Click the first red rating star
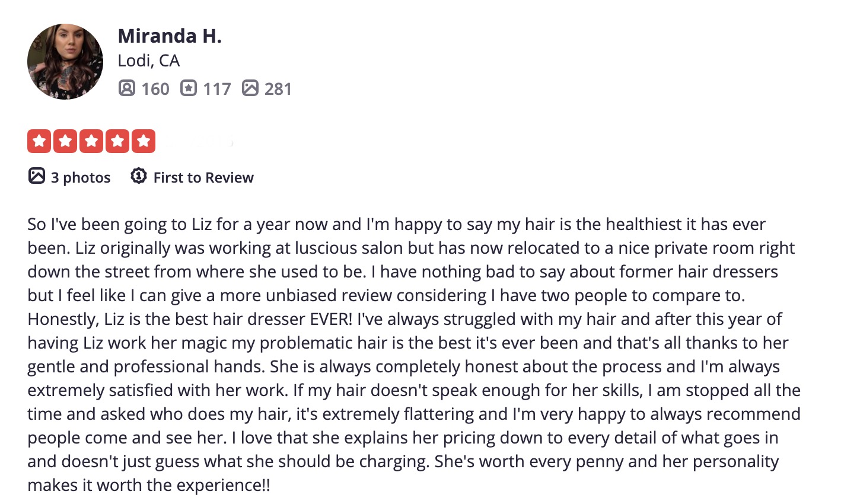This screenshot has height=504, width=841. (x=39, y=141)
